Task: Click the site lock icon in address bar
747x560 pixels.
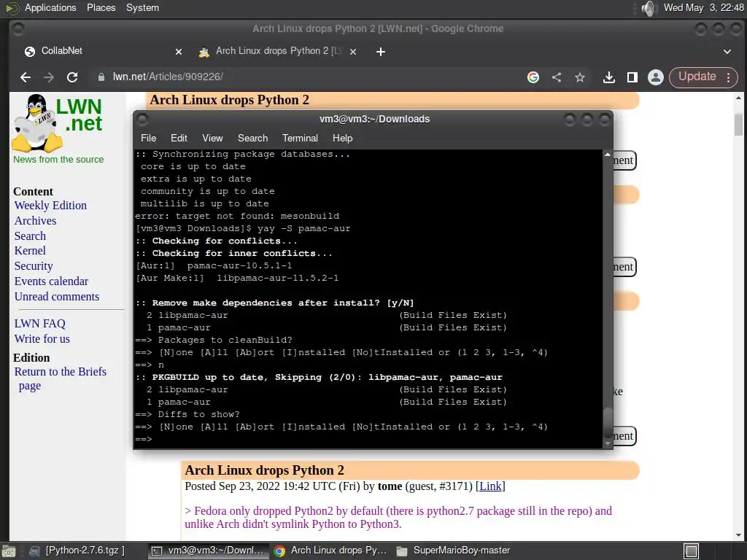Action: [x=101, y=77]
